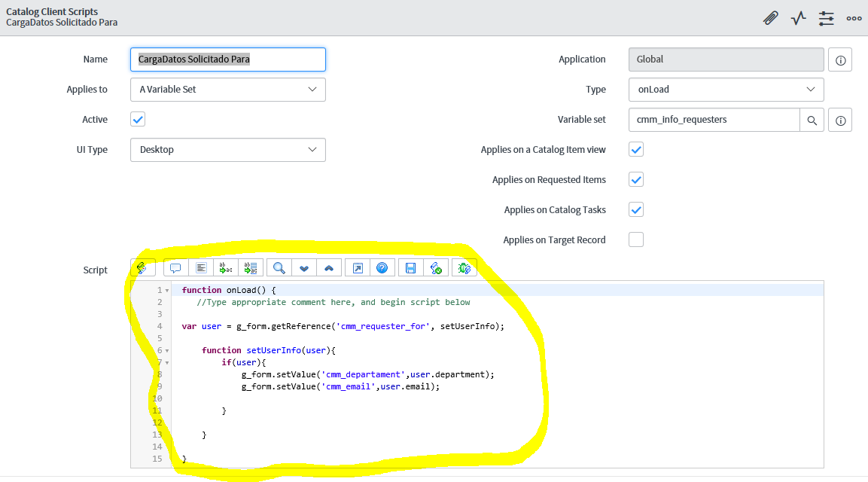Open the three-dot more options menu
This screenshot has height=482, width=868.
[x=854, y=18]
